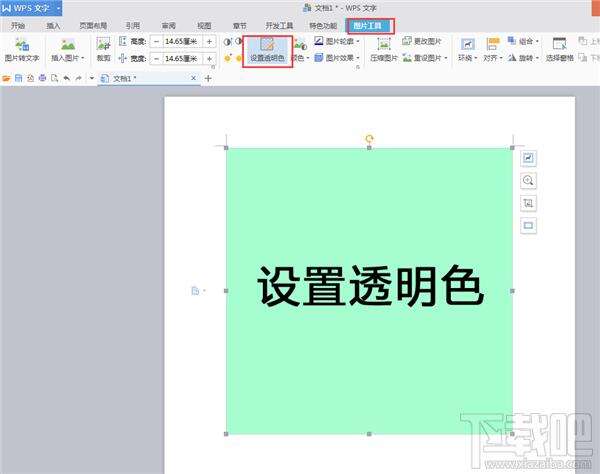Screen dimensions: 600x474
Task: Click the decrease contrast icon
Action: (238, 41)
